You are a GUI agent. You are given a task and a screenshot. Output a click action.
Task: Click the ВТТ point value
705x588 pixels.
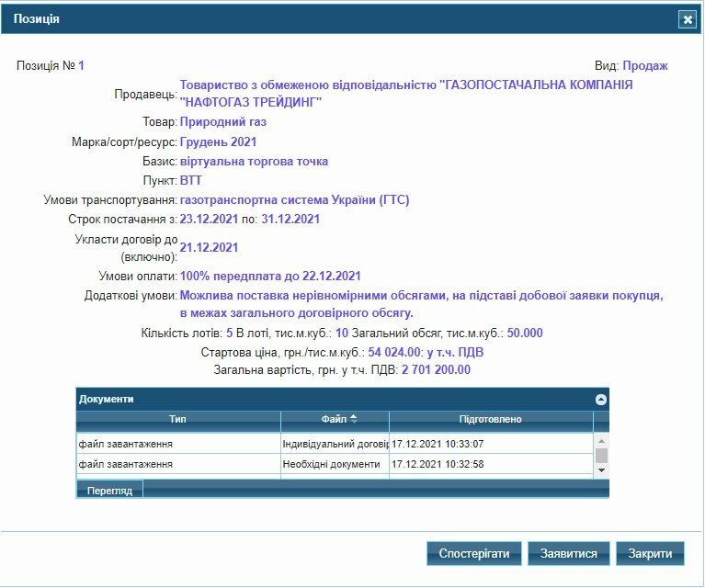190,181
